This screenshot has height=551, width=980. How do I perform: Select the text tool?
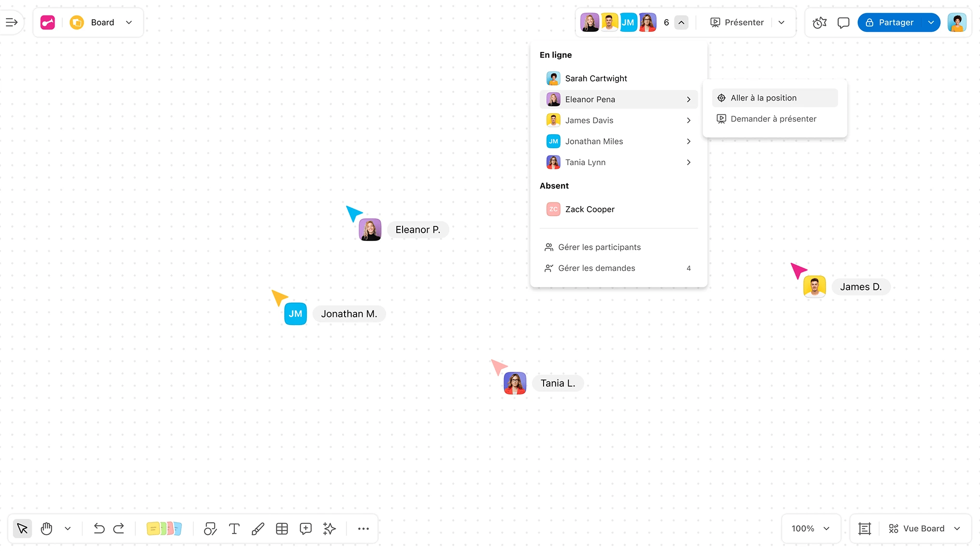234,528
